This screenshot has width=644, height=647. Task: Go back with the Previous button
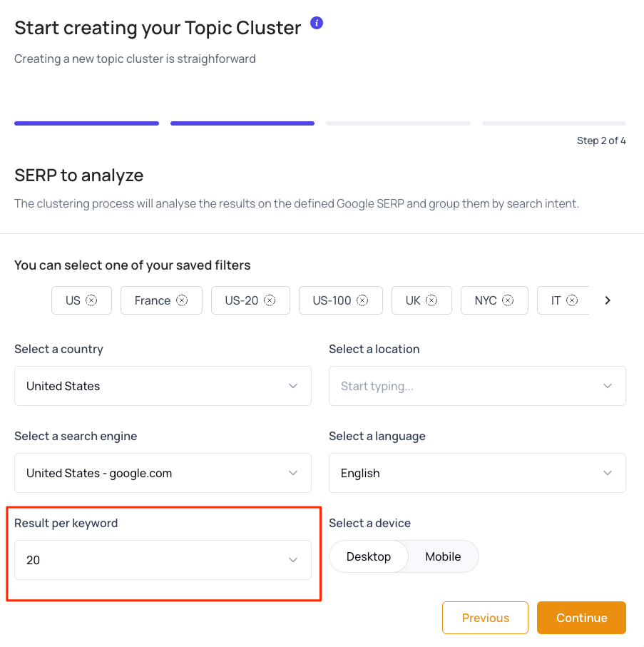click(x=485, y=618)
